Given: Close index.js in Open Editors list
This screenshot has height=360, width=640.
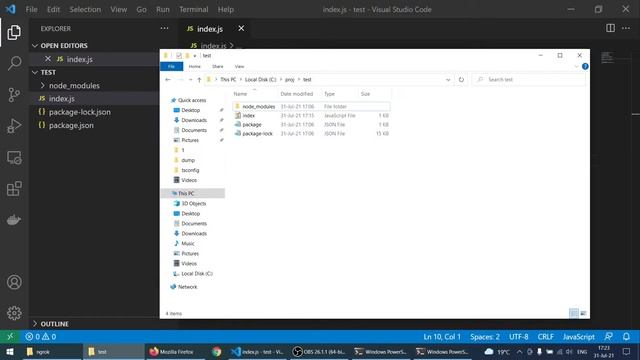Looking at the screenshot, I should pyautogui.click(x=48, y=59).
